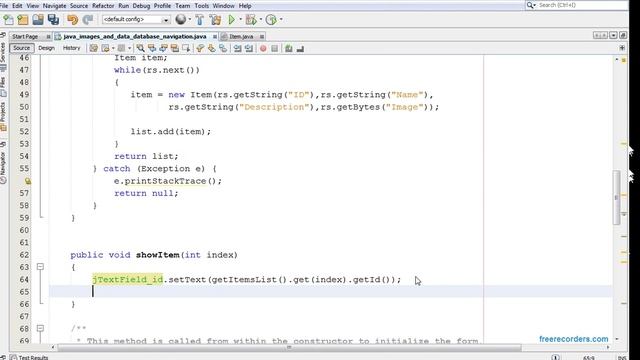Open the default config combo box

pyautogui.click(x=136, y=20)
